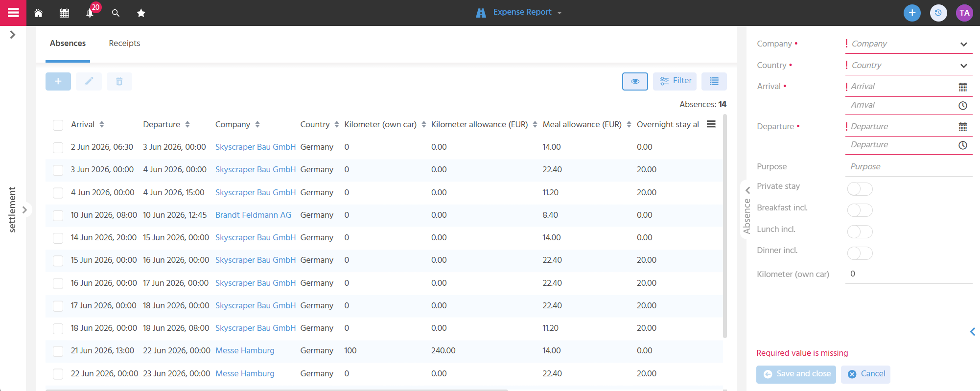The height and width of the screenshot is (391, 980).
Task: Open Arrival time clock picker icon
Action: [963, 106]
